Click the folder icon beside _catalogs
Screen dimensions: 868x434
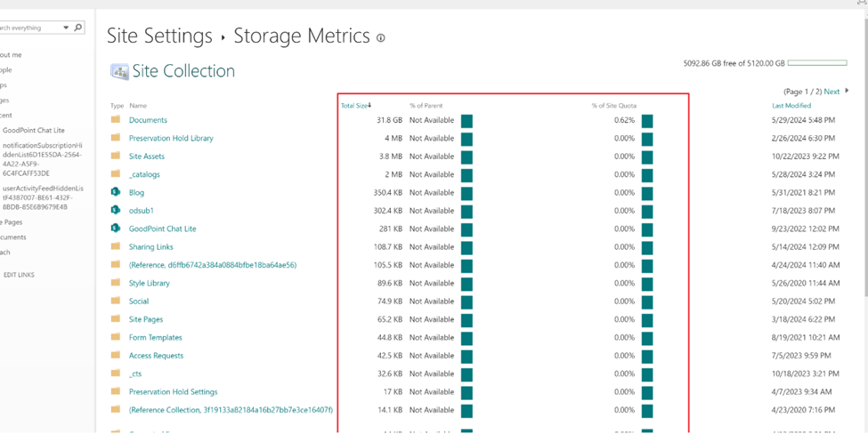click(116, 173)
